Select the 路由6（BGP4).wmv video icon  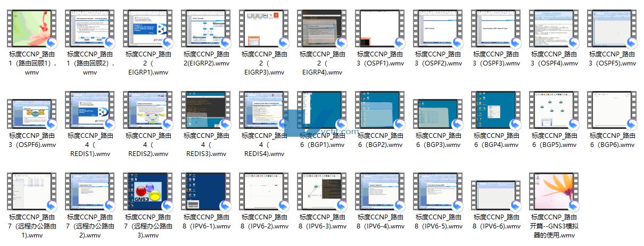point(496,110)
